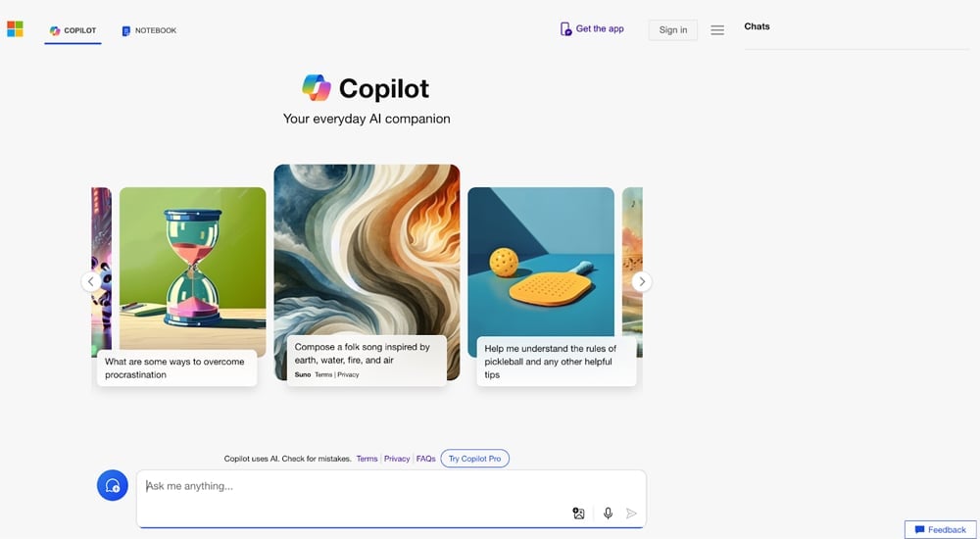
Task: Click the add image icon in the chat box
Action: click(x=579, y=514)
